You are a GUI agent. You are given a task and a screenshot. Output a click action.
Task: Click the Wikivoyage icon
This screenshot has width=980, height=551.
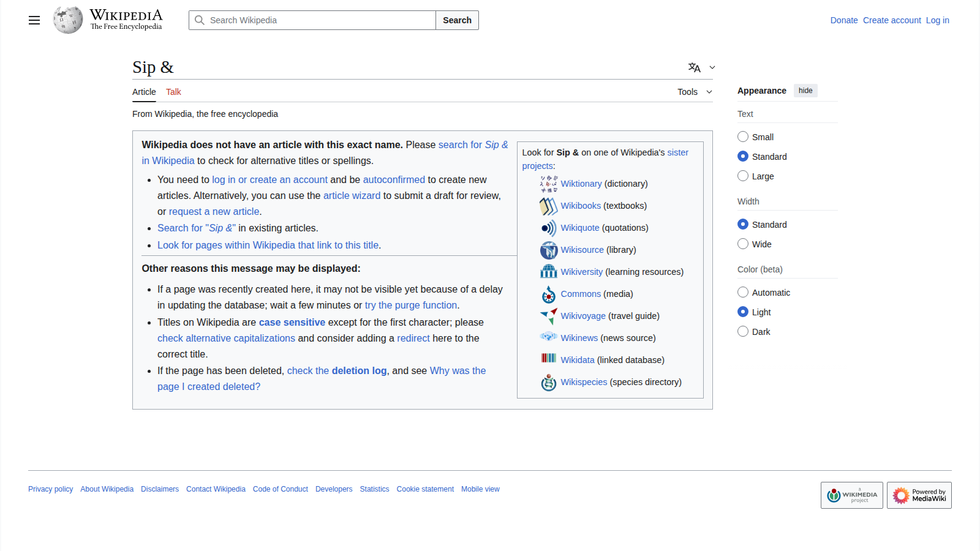click(548, 316)
